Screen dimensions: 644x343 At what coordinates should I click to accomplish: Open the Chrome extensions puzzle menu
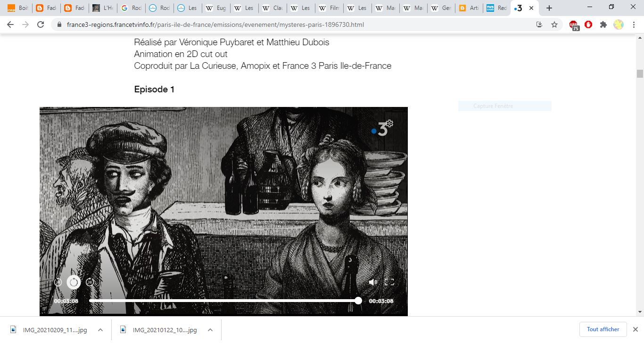pyautogui.click(x=603, y=24)
